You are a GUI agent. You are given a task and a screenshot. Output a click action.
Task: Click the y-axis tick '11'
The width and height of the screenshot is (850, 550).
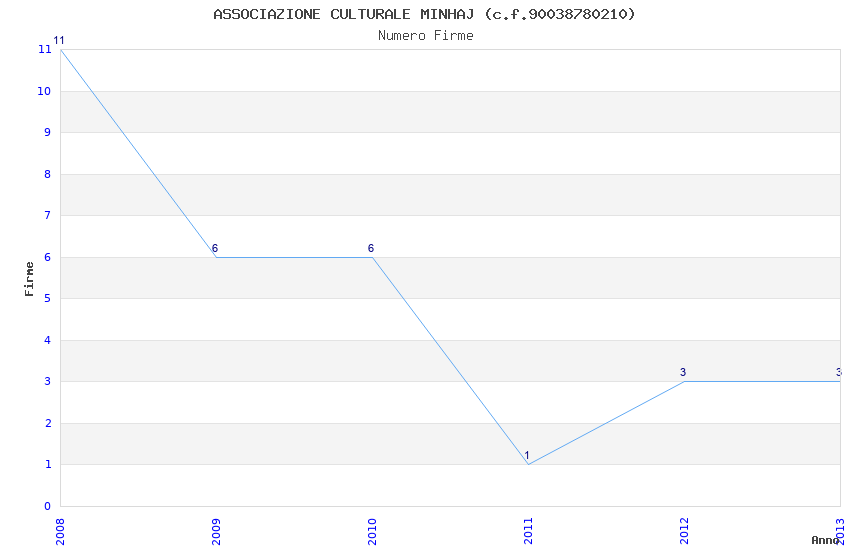(x=44, y=49)
